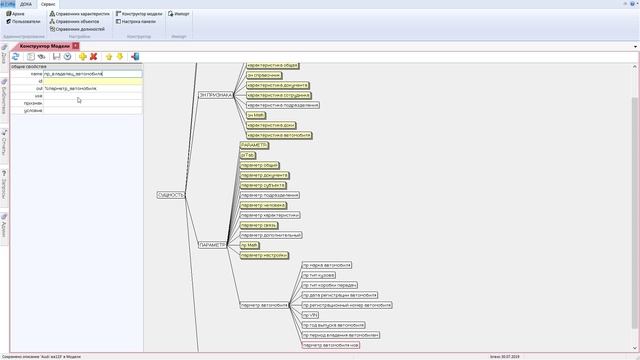Viewport: 640px width, 360px height.
Task: Click the eye view icon in toolbar
Action: coord(41,57)
